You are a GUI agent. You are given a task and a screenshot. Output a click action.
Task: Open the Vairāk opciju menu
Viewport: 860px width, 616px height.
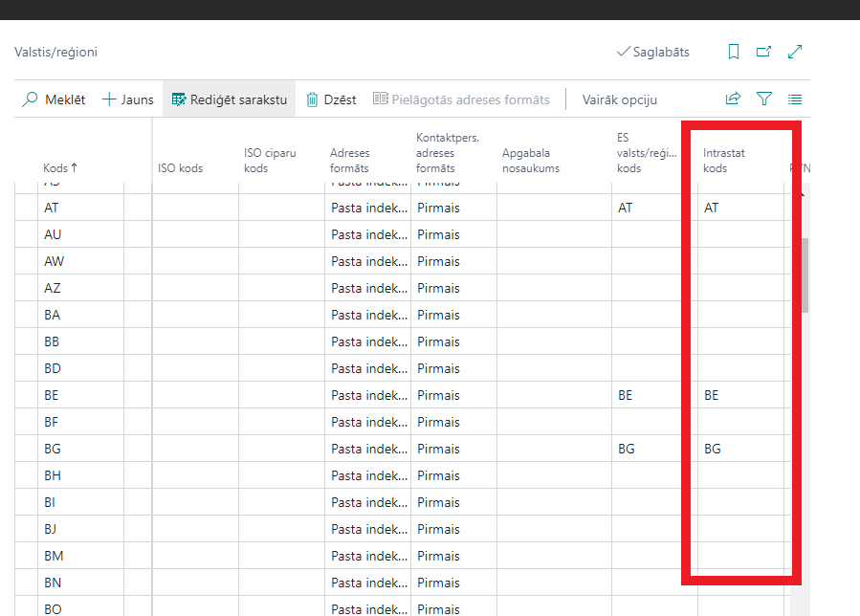pos(619,99)
